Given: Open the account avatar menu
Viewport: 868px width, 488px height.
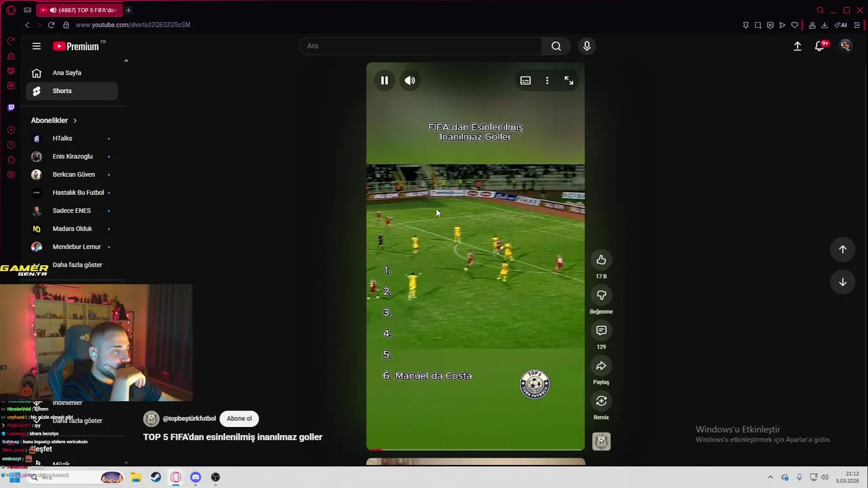Looking at the screenshot, I should pyautogui.click(x=846, y=46).
